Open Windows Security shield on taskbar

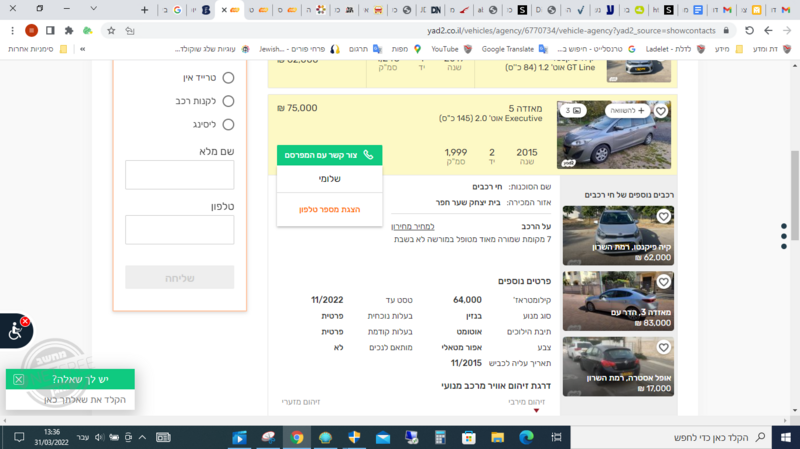click(354, 437)
